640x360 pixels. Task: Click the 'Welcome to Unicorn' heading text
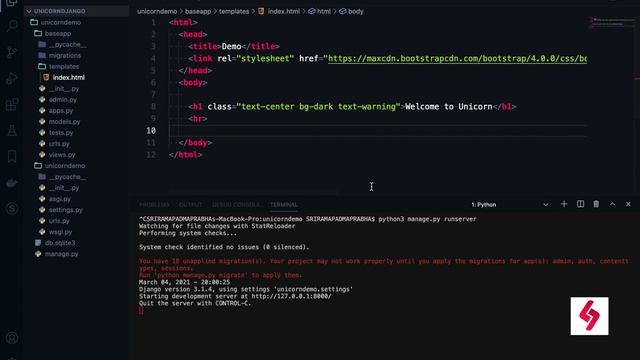coord(449,107)
